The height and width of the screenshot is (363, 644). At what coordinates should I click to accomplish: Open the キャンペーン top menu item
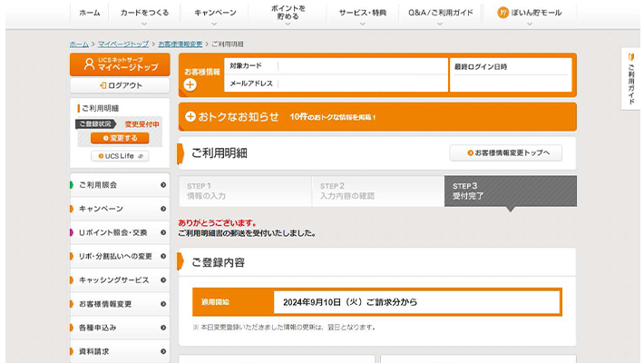(215, 14)
